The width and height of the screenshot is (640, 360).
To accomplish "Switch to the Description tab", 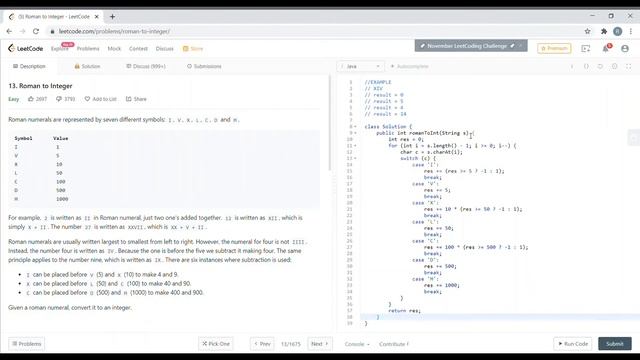I will 29,66.
